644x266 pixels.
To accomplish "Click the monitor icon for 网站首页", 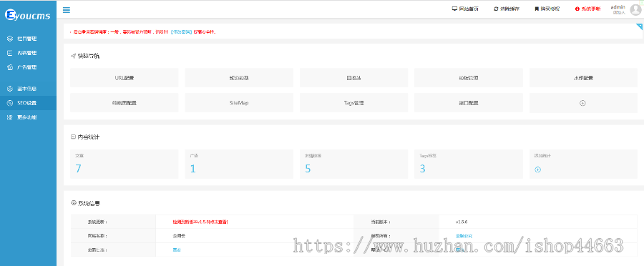I will 454,9.
